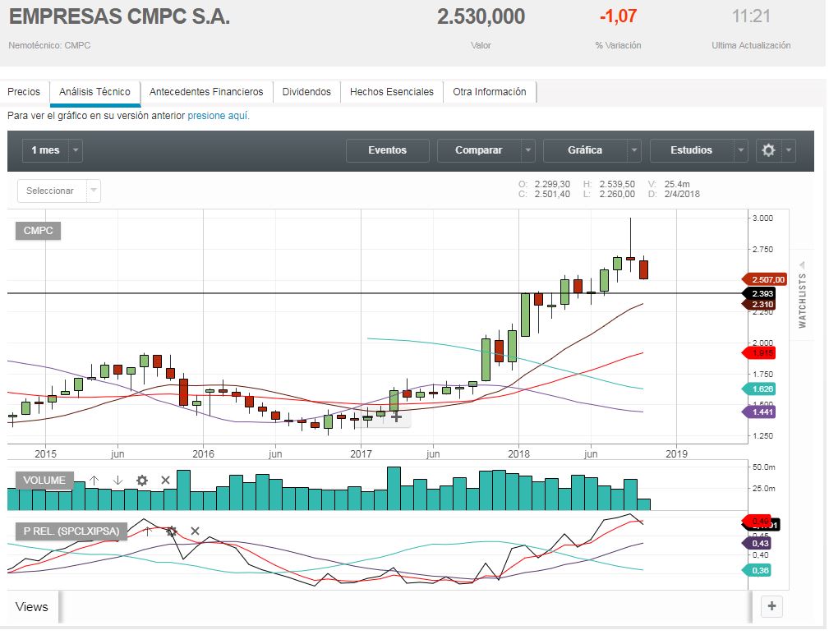This screenshot has height=644, width=829.
Task: Expand the Comparar dropdown arrow
Action: coord(527,150)
